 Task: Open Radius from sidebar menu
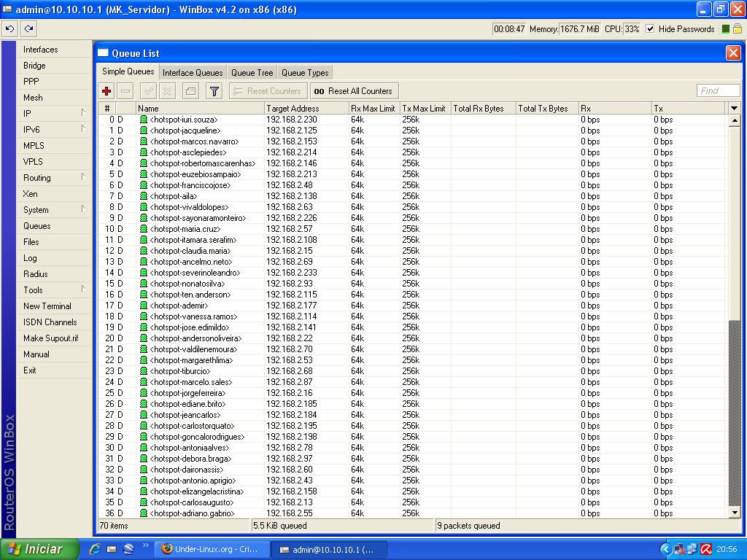coord(53,274)
